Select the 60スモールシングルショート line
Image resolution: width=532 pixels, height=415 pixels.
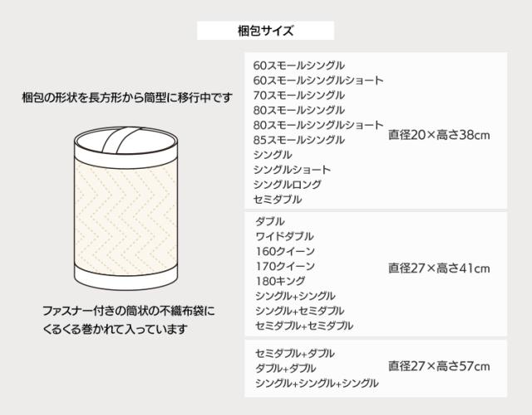tap(318, 80)
